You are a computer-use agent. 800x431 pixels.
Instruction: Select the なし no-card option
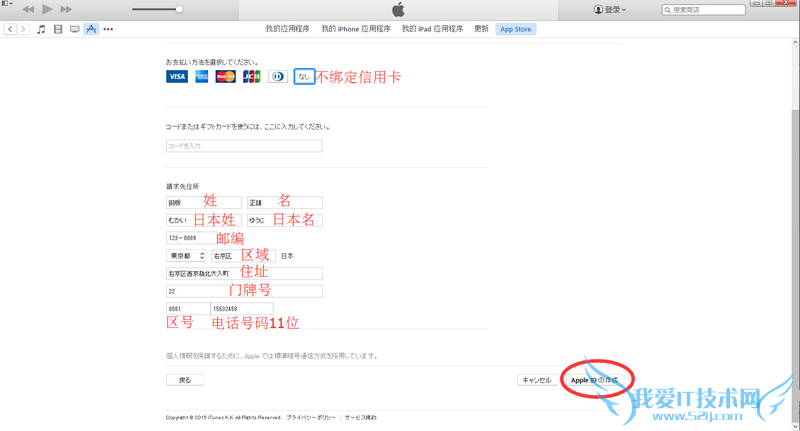304,77
